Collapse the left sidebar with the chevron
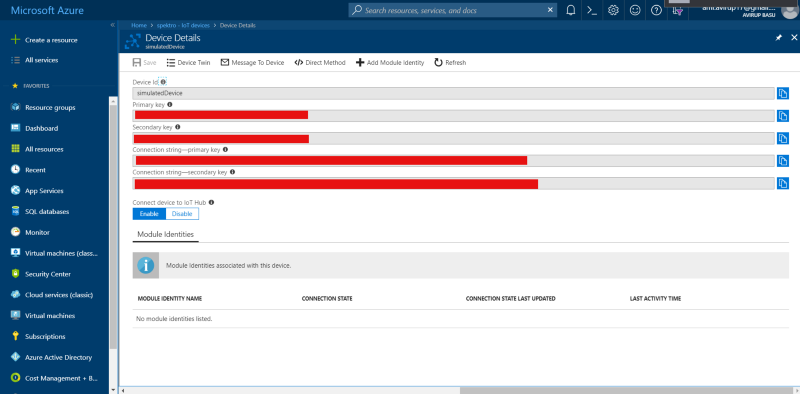The image size is (800, 394). pyautogui.click(x=113, y=25)
